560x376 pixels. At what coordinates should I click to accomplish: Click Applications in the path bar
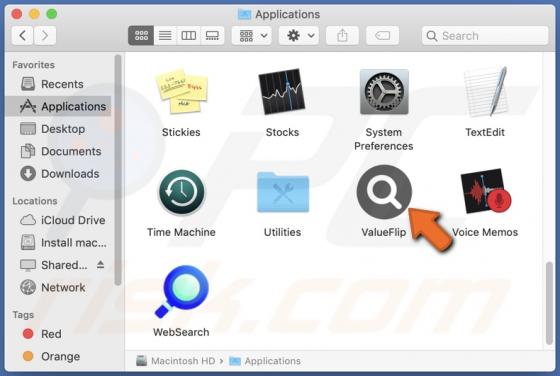pos(265,361)
